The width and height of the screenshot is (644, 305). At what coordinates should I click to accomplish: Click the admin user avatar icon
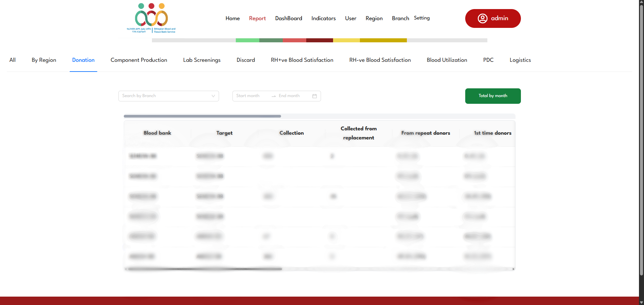pos(482,18)
